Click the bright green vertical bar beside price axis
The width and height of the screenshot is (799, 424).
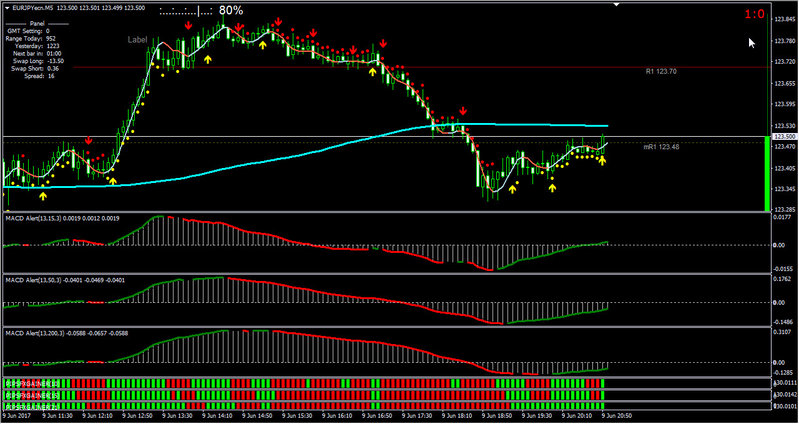click(x=767, y=173)
